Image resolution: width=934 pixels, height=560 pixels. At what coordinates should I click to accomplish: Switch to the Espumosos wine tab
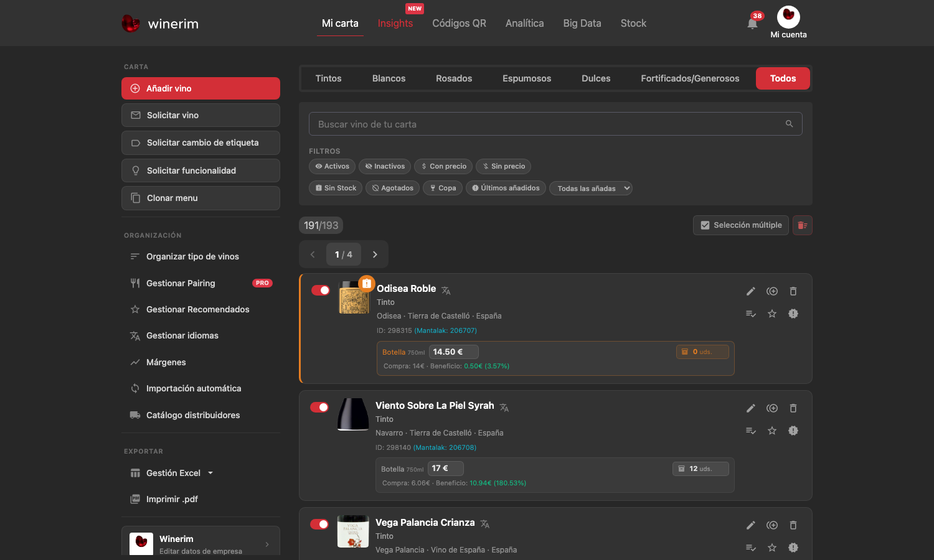(x=527, y=78)
